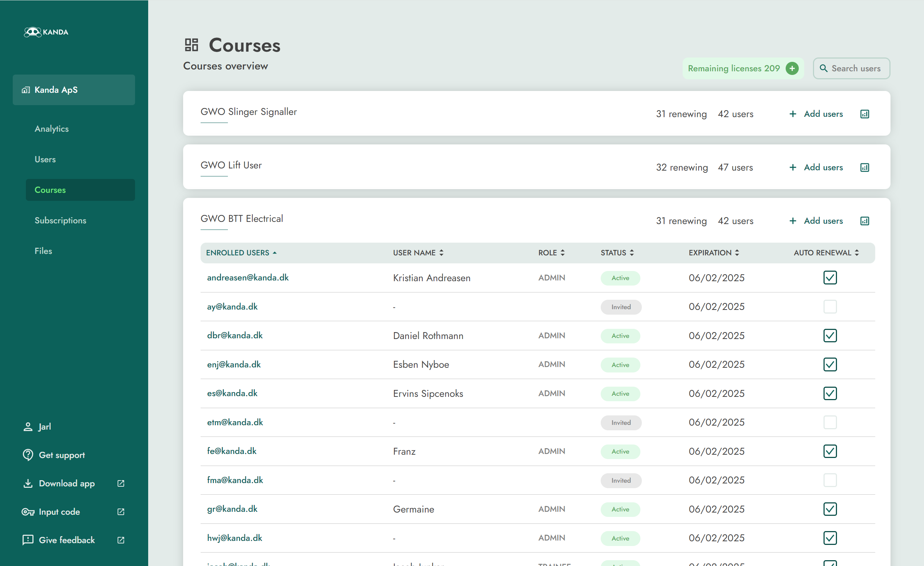Viewport: 924px width, 566px height.
Task: Sort table by Auto Renewal column
Action: (x=826, y=253)
